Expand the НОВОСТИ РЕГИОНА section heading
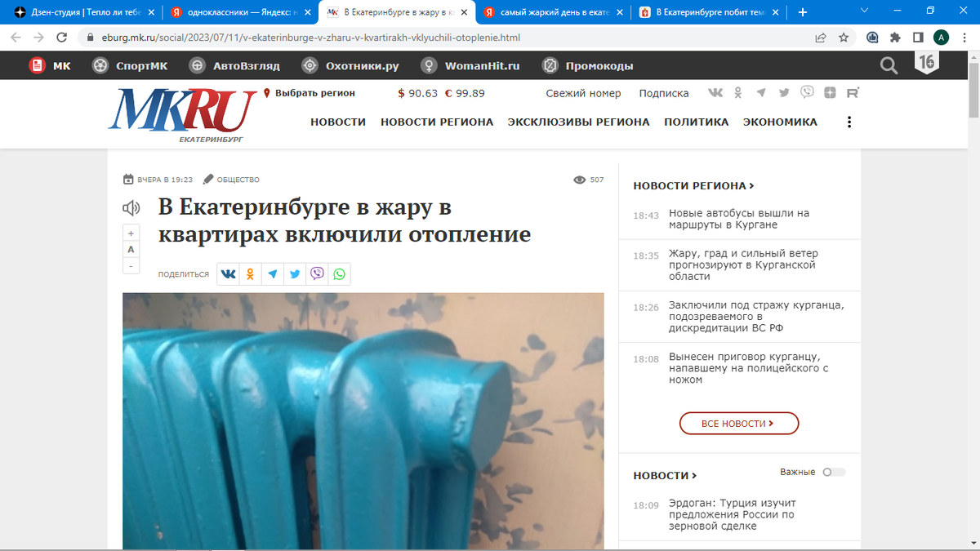This screenshot has height=551, width=980. (x=693, y=186)
